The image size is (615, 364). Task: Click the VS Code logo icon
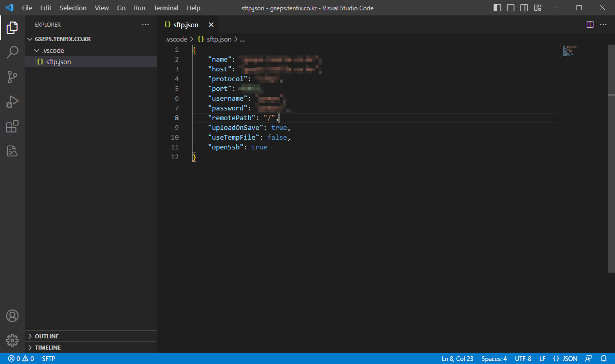(9, 8)
